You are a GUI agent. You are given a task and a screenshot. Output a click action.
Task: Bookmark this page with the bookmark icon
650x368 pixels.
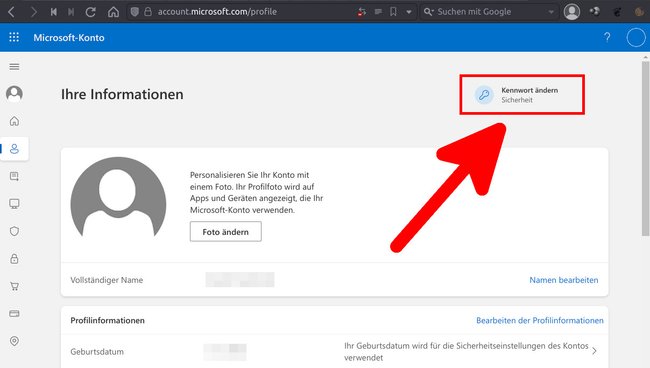point(393,12)
